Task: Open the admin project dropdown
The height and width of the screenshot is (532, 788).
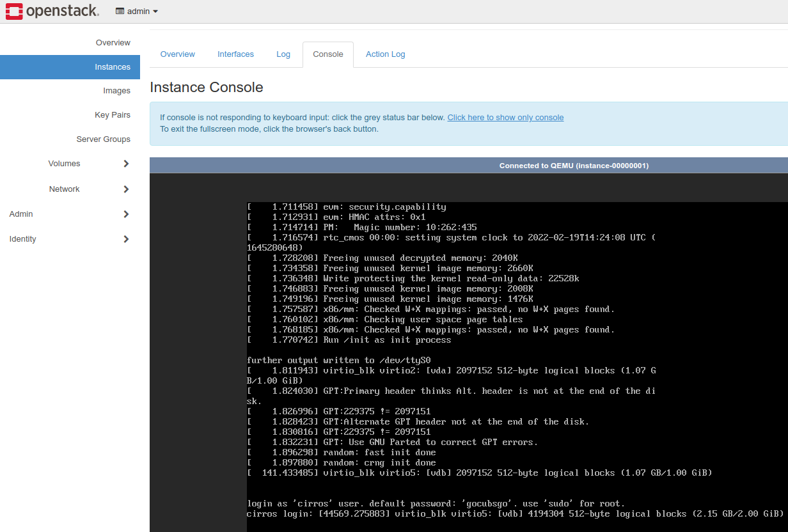Action: tap(137, 12)
